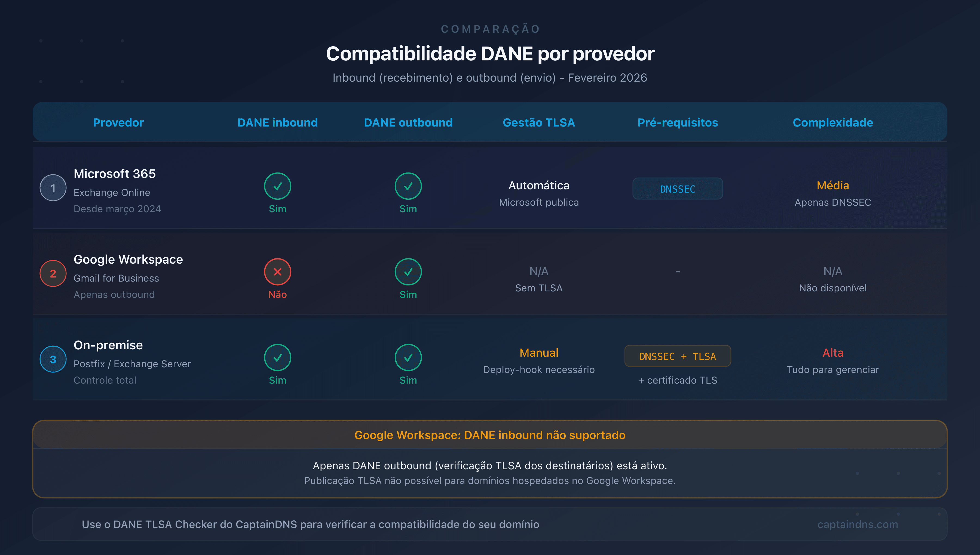Toggle the DNSSEC prerequisite badge for Microsoft 365

click(x=678, y=188)
